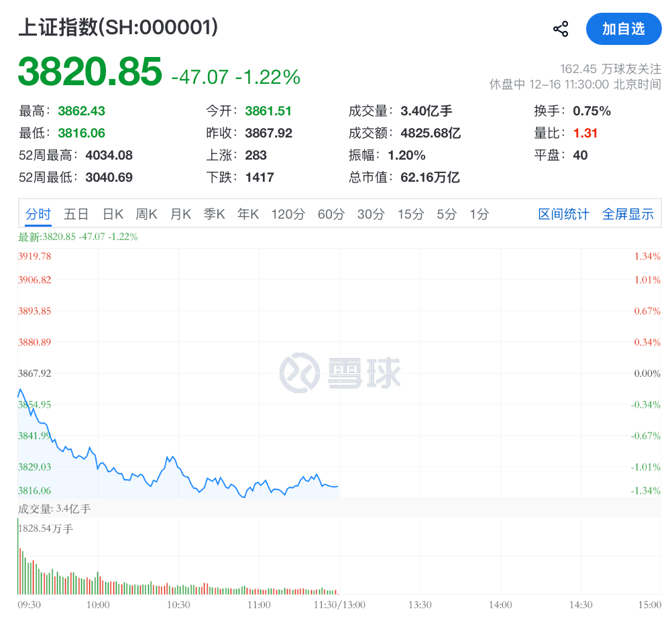Click 全屏显示 to enter fullscreen
This screenshot has height=621, width=672.
tap(628, 213)
